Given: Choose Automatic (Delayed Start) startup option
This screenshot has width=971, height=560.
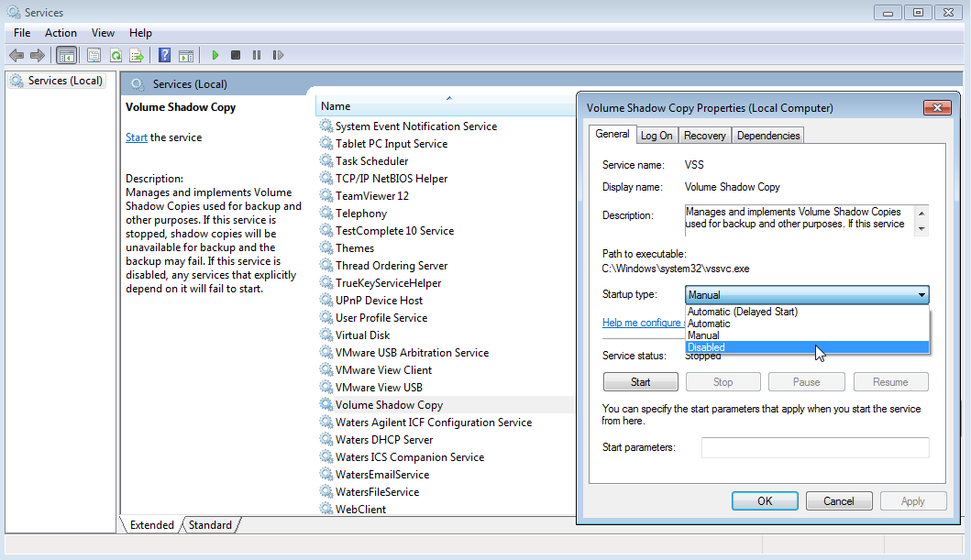Looking at the screenshot, I should (x=743, y=312).
